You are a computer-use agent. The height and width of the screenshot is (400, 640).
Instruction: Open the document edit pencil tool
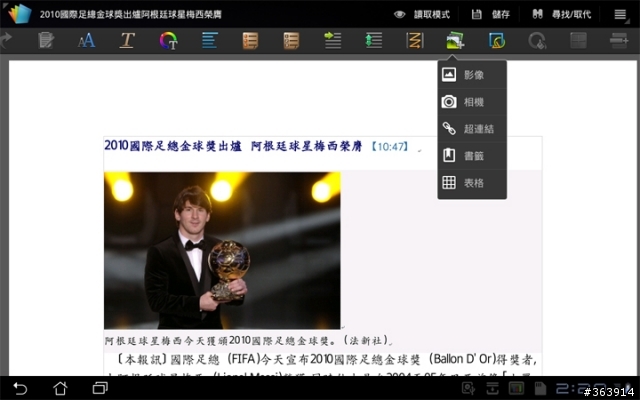click(46, 40)
